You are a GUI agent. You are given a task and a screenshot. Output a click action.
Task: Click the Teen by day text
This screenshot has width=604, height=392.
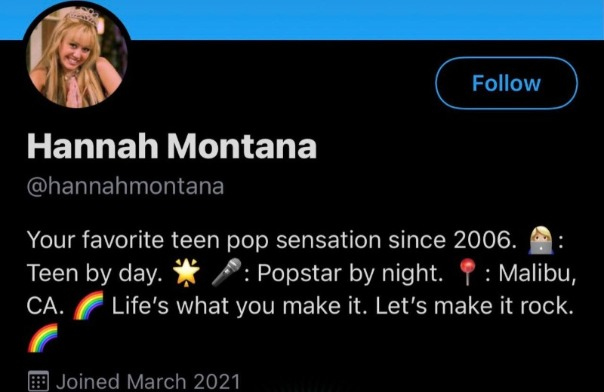pyautogui.click(x=94, y=274)
